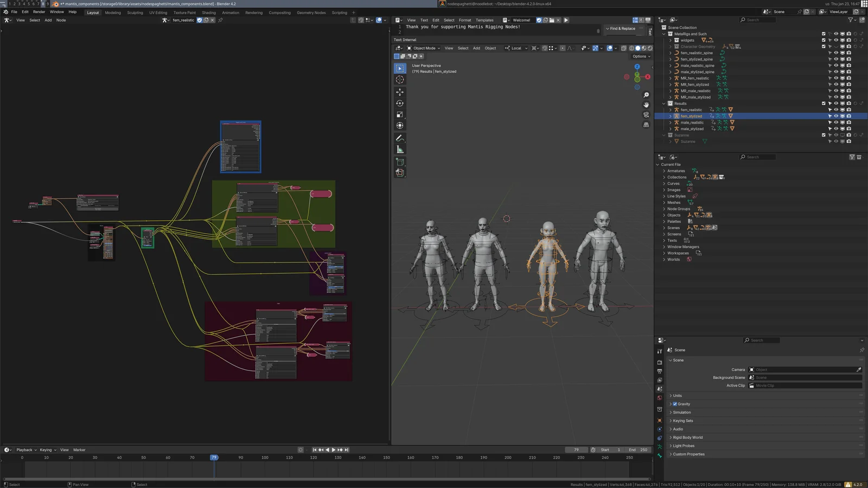Pick the Annotate pencil tool
This screenshot has height=488, width=868.
400,138
